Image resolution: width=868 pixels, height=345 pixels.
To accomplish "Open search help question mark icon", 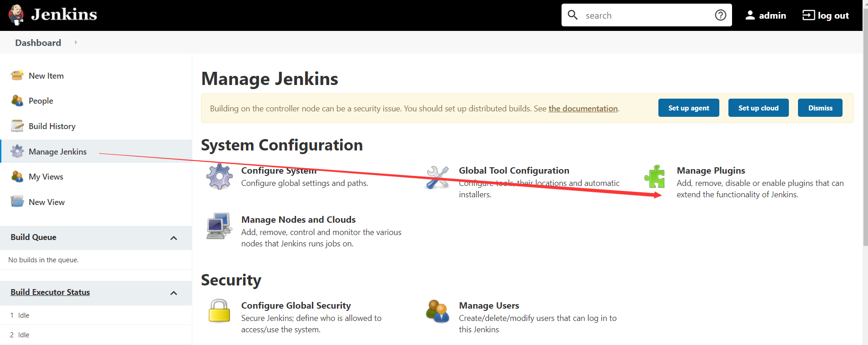I will point(720,15).
